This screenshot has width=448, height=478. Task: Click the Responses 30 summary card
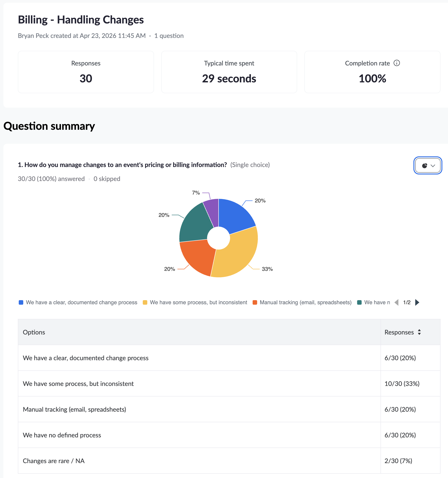coord(86,72)
